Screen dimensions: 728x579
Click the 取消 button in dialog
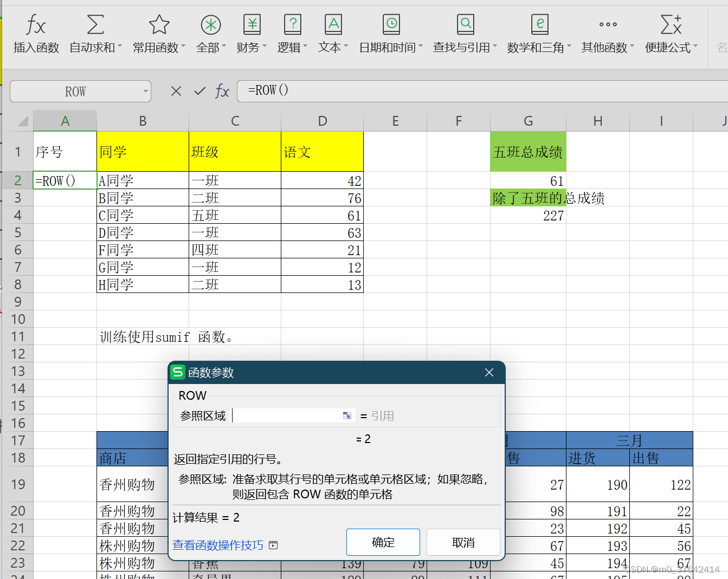pos(463,542)
